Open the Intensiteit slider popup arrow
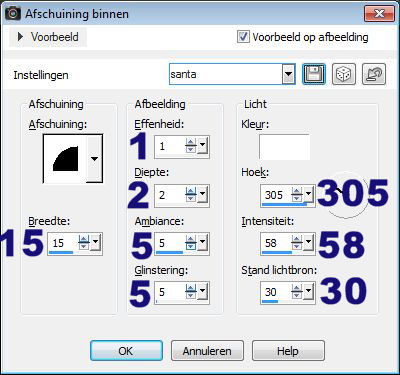 (309, 243)
